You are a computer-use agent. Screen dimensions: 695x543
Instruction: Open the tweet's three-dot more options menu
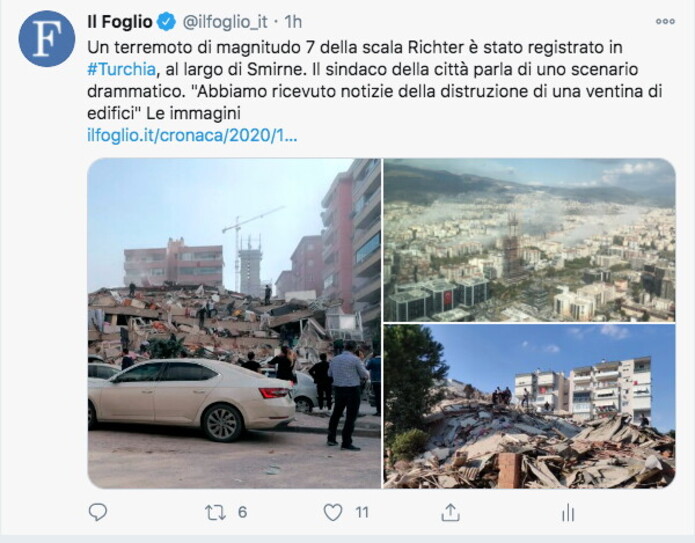click(665, 21)
